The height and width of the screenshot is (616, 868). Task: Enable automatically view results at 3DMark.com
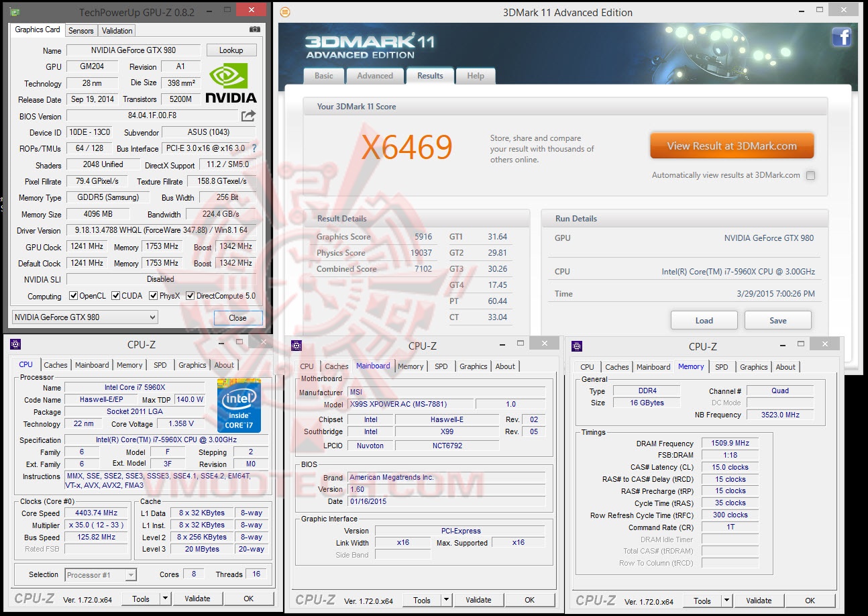point(810,176)
